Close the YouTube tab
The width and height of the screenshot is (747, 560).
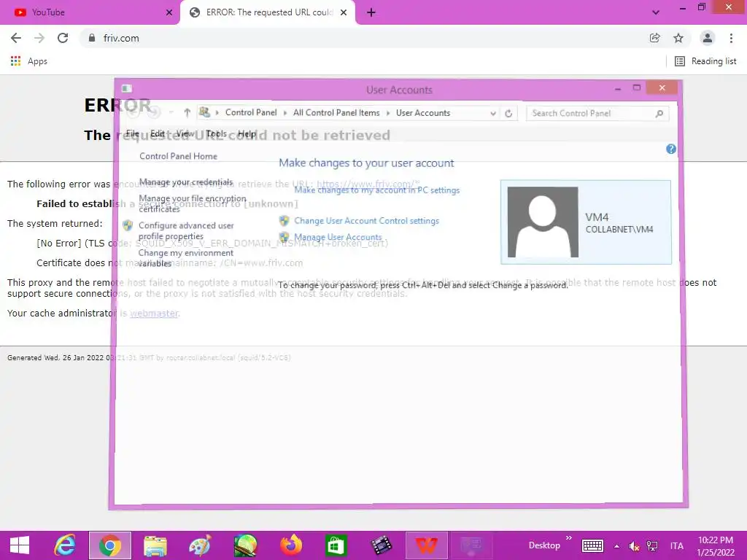pyautogui.click(x=169, y=12)
